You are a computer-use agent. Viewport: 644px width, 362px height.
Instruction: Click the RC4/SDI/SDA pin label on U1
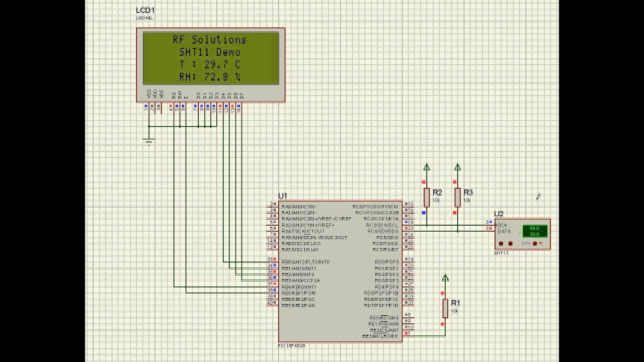click(383, 231)
